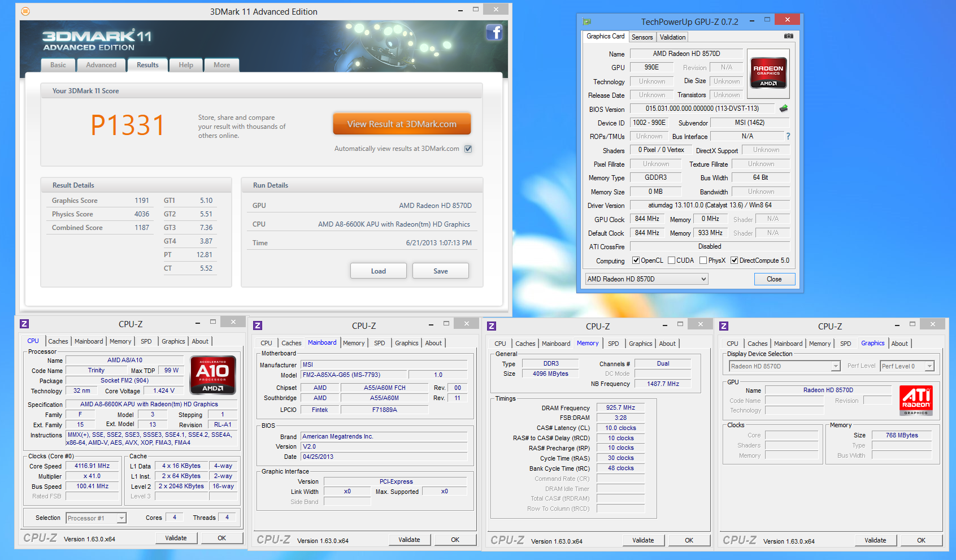
Task: Toggle Automatically view results at 3DMark.com checkbox
Action: [468, 149]
